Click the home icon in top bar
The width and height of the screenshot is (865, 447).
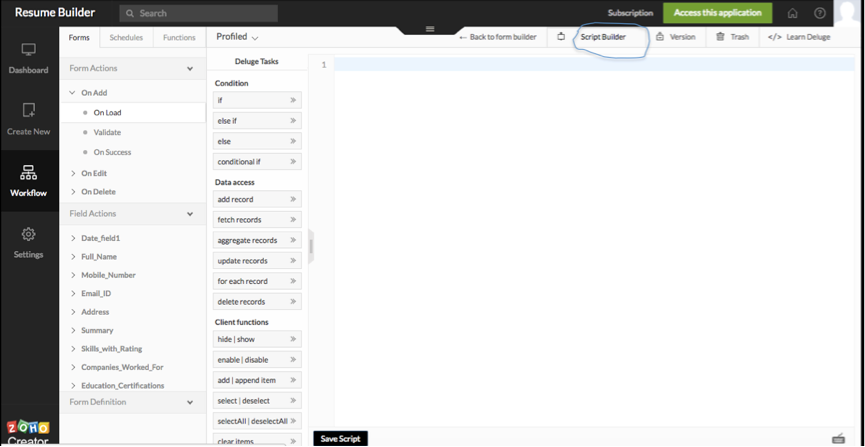[792, 13]
